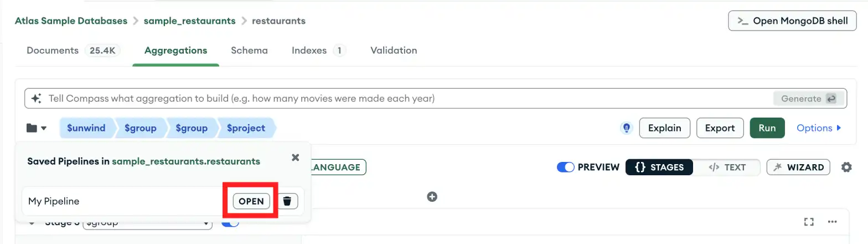The image size is (868, 244).
Task: Run the aggregation pipeline
Action: pyautogui.click(x=767, y=128)
